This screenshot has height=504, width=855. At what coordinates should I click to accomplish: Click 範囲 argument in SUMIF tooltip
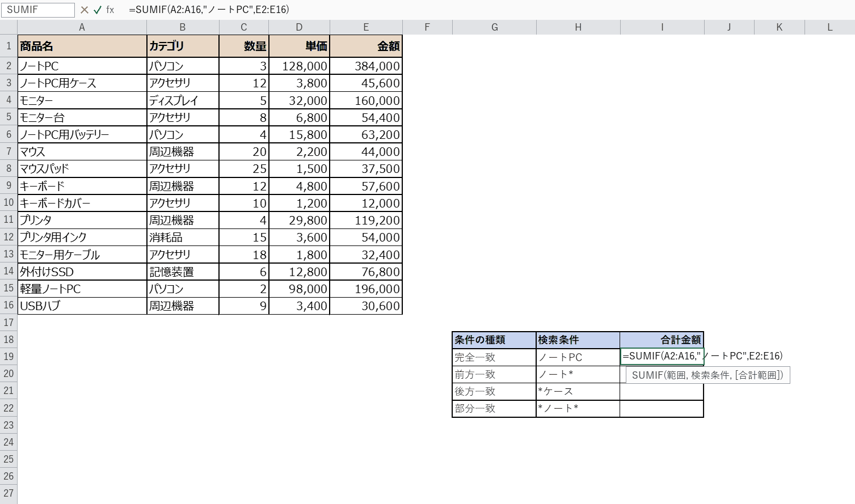point(676,375)
